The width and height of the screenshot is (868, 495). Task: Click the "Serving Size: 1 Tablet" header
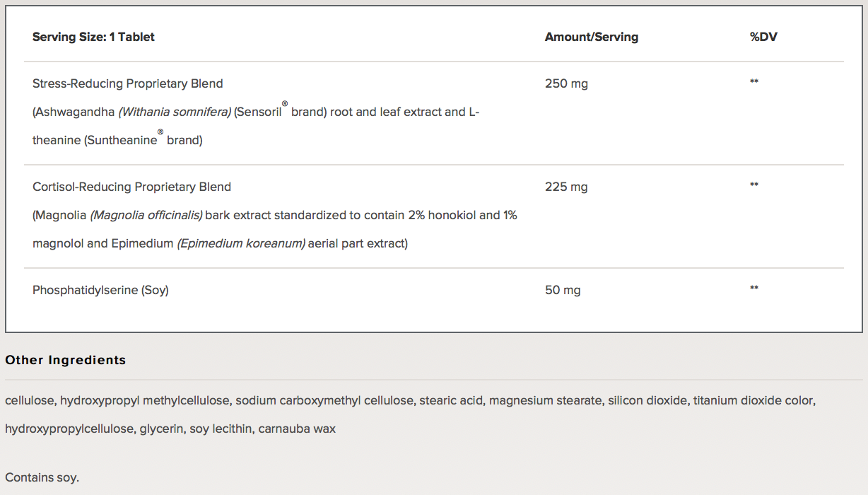pyautogui.click(x=93, y=37)
